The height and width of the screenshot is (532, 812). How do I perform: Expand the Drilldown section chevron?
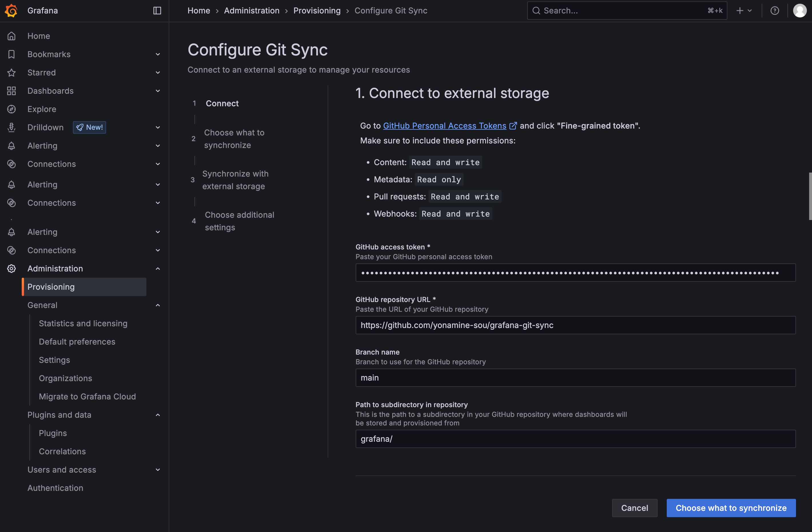coord(158,127)
